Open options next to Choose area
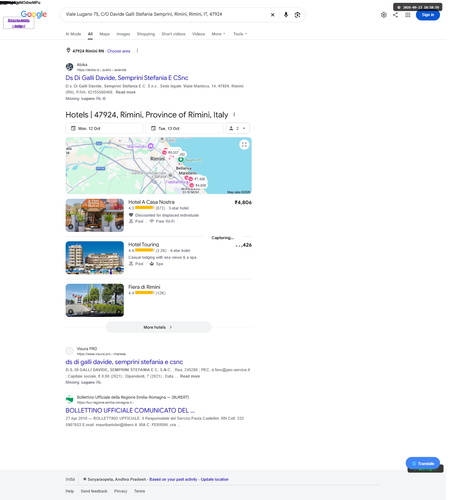The height and width of the screenshot is (500, 451). coord(137,51)
